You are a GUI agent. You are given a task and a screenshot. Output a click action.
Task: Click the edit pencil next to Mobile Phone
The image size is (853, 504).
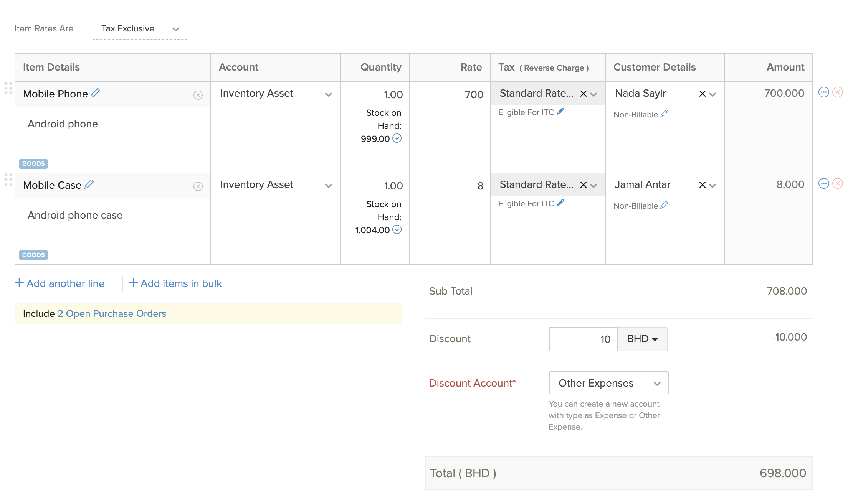[x=95, y=93]
